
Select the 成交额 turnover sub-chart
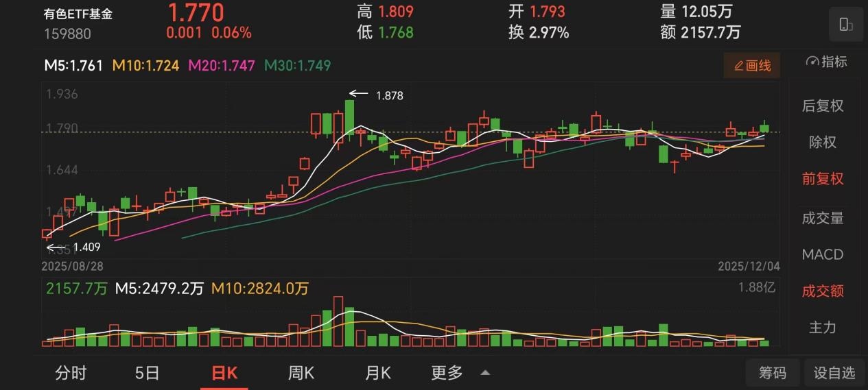click(823, 291)
